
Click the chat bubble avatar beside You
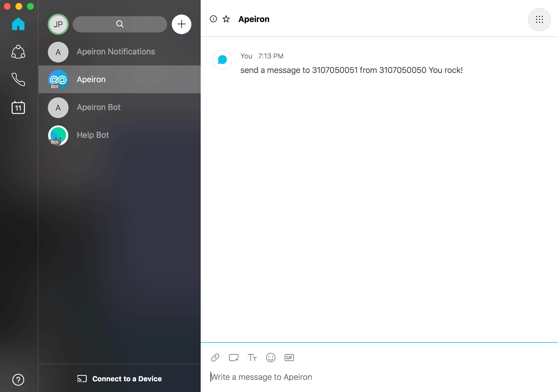point(222,60)
